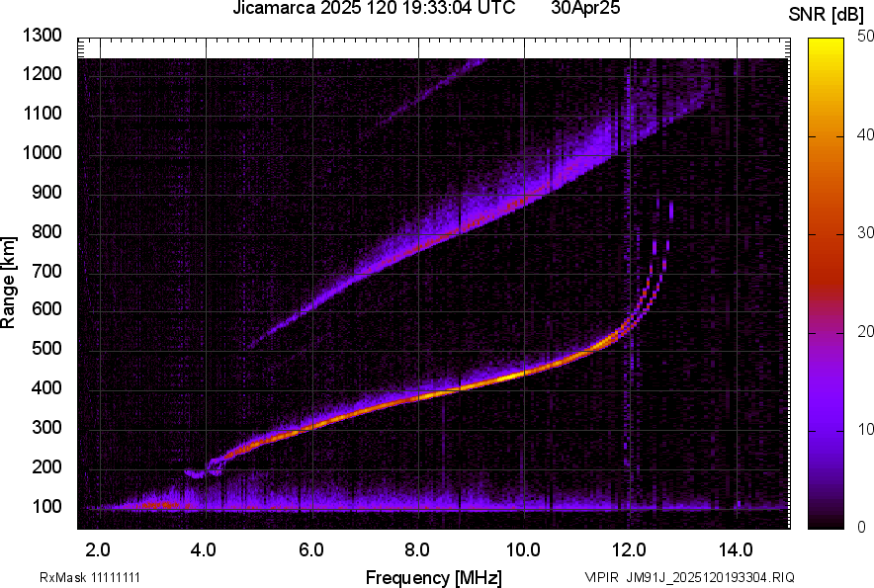Click range tick label 1200
Viewport: 874px width, 588px height.
[x=42, y=73]
